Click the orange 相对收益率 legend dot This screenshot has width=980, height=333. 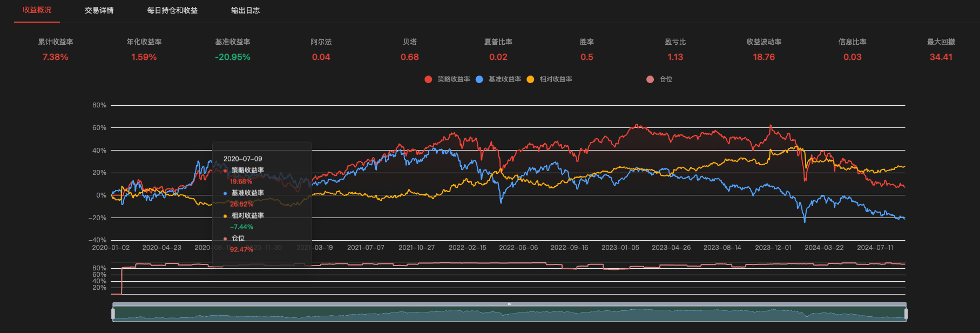(x=530, y=79)
